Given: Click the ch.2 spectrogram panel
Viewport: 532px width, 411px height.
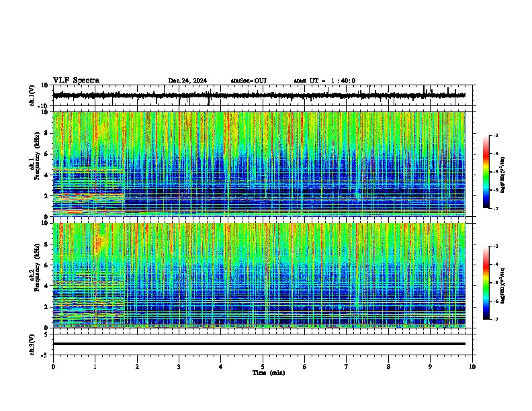Looking at the screenshot, I should pyautogui.click(x=259, y=275).
